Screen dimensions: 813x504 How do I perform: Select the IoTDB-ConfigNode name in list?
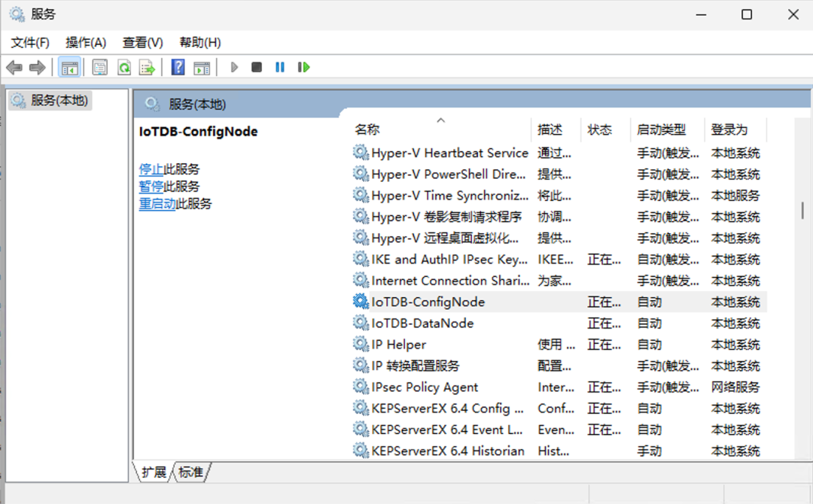[428, 302]
